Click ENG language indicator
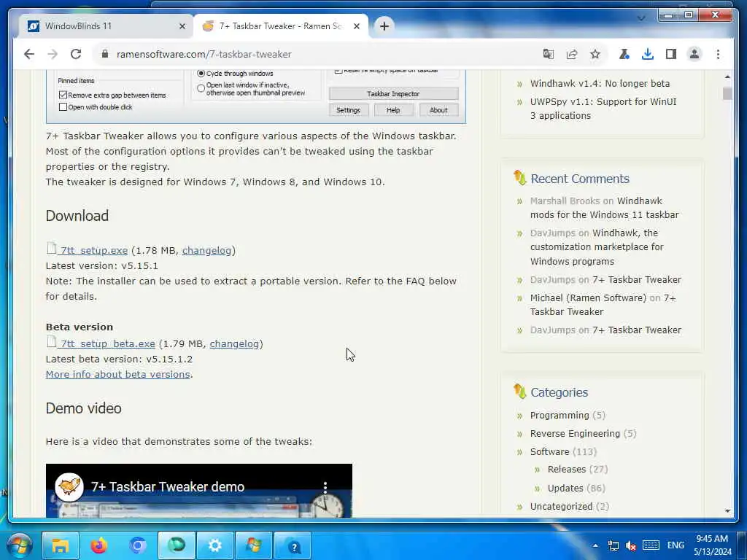 tap(676, 545)
